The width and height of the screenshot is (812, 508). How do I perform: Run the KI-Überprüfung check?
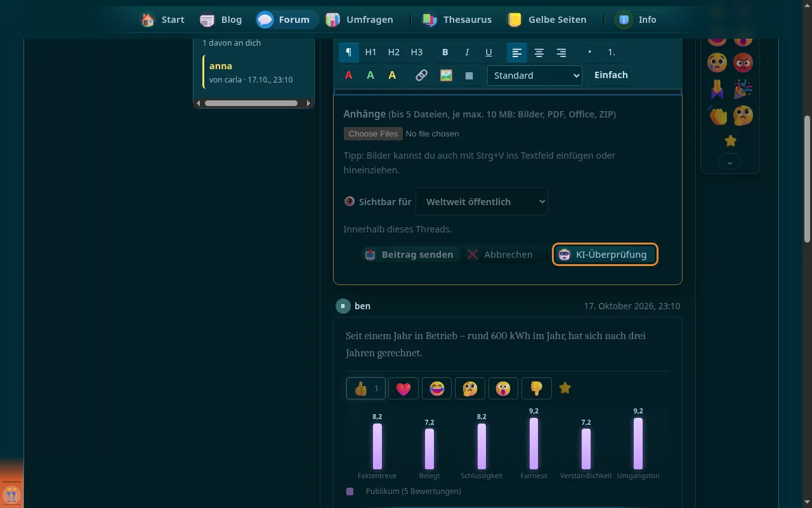(605, 255)
